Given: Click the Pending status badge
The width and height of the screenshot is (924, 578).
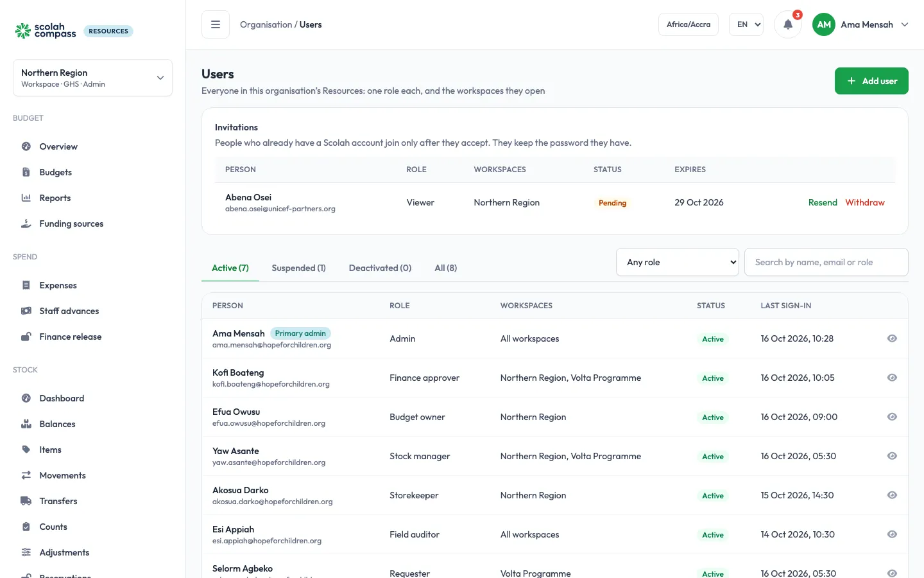Looking at the screenshot, I should pos(612,203).
